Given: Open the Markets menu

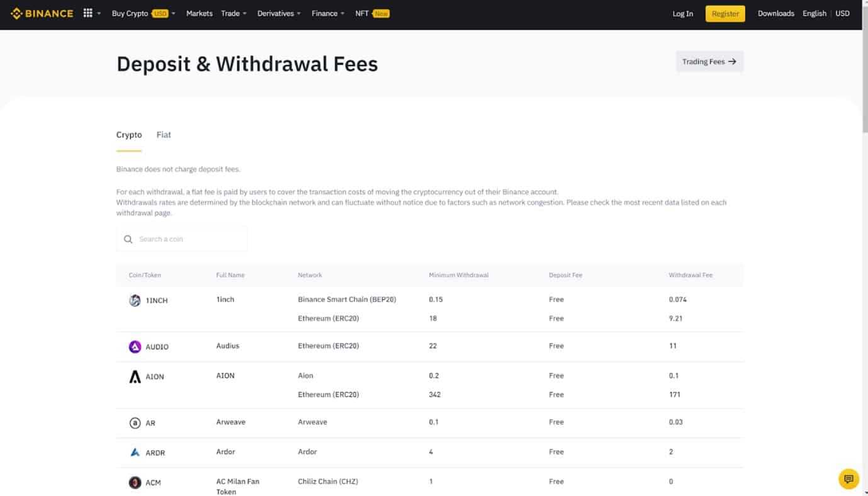Looking at the screenshot, I should [x=199, y=13].
